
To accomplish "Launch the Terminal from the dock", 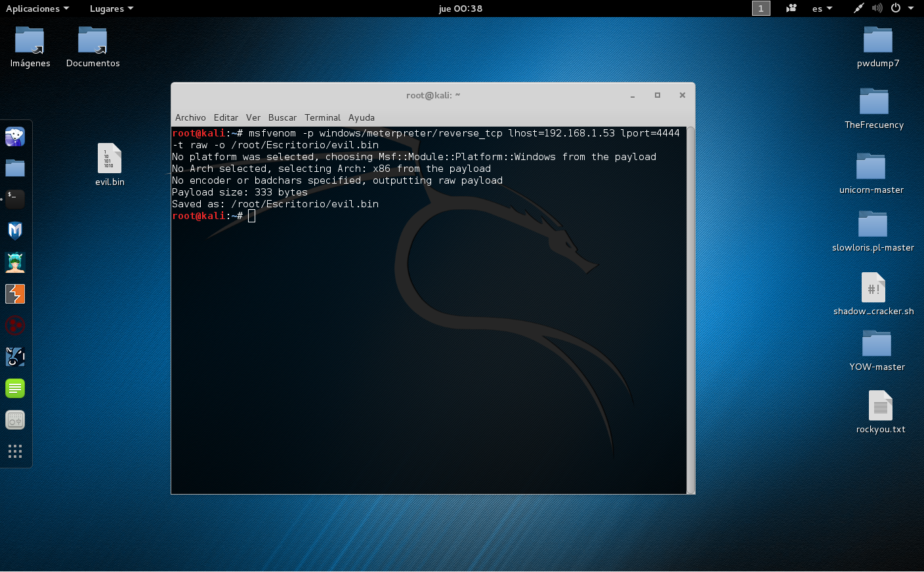I will pyautogui.click(x=15, y=199).
